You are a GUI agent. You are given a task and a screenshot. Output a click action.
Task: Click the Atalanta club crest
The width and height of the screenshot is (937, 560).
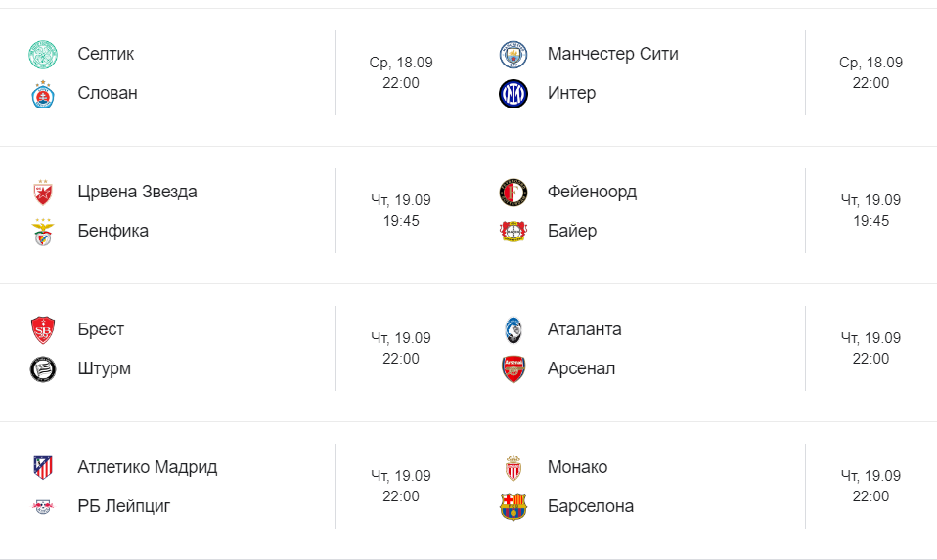(x=513, y=330)
